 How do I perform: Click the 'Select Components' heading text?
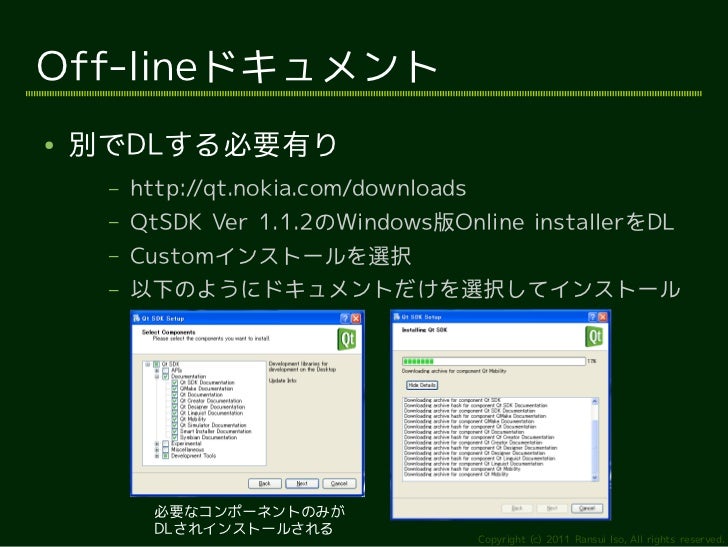coord(169,332)
